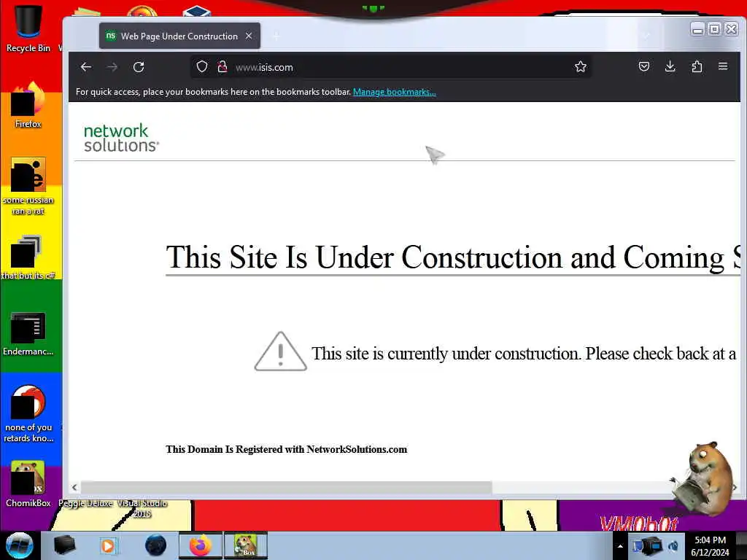Open the Manage bookmarks link

pyautogui.click(x=395, y=92)
